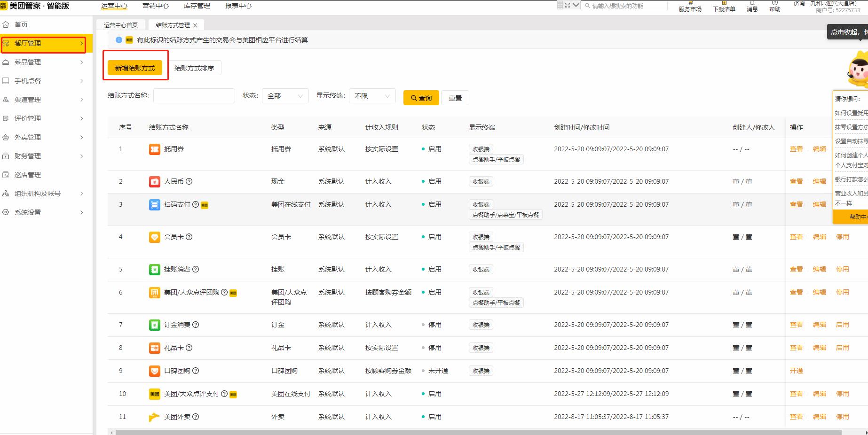Click the down chevron near top search box

(576, 5)
